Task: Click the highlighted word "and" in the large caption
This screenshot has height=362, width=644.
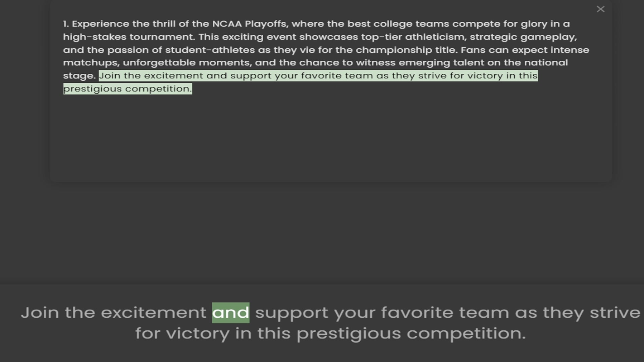Action: pyautogui.click(x=230, y=313)
